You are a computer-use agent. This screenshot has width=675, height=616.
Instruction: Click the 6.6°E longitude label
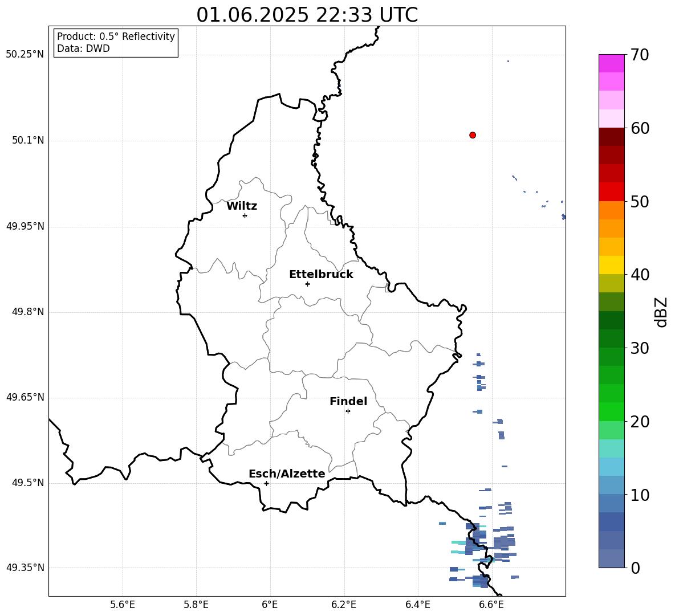[x=491, y=605]
